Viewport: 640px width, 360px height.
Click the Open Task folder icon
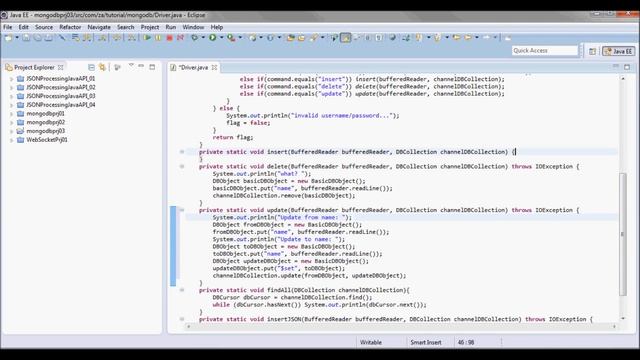[x=302, y=38]
